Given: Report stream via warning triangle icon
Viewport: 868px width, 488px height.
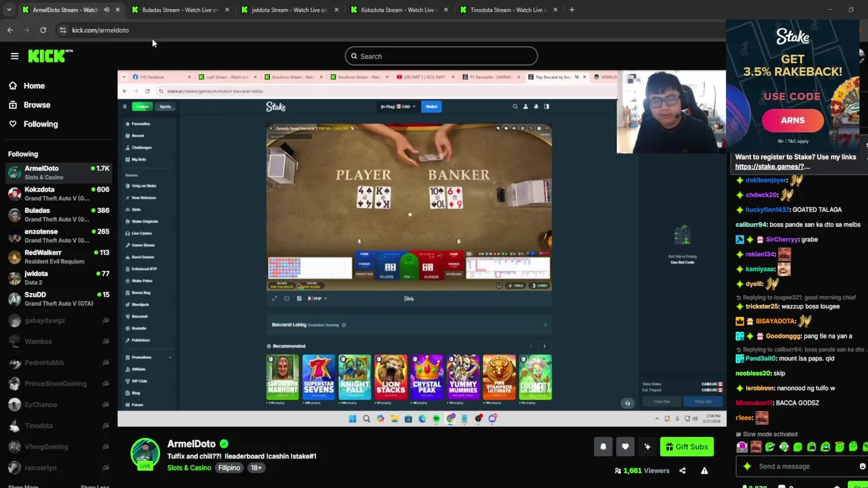Looking at the screenshot, I should click(x=705, y=470).
